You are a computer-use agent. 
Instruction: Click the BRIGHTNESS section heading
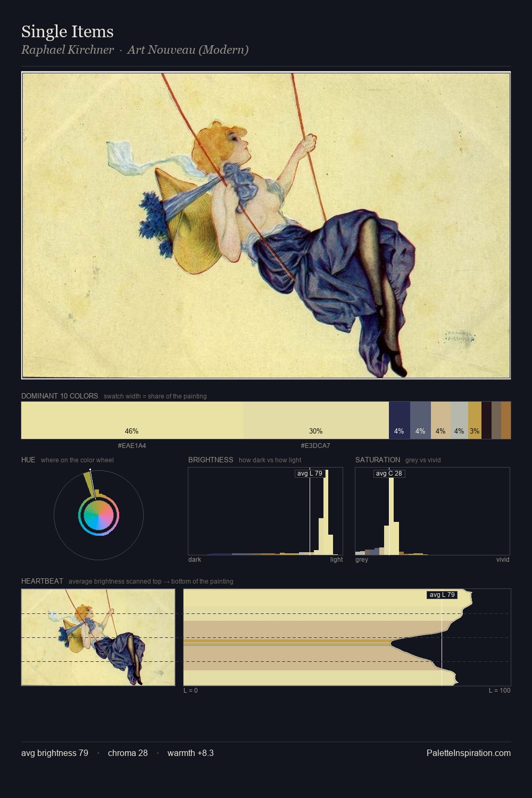[x=211, y=460]
